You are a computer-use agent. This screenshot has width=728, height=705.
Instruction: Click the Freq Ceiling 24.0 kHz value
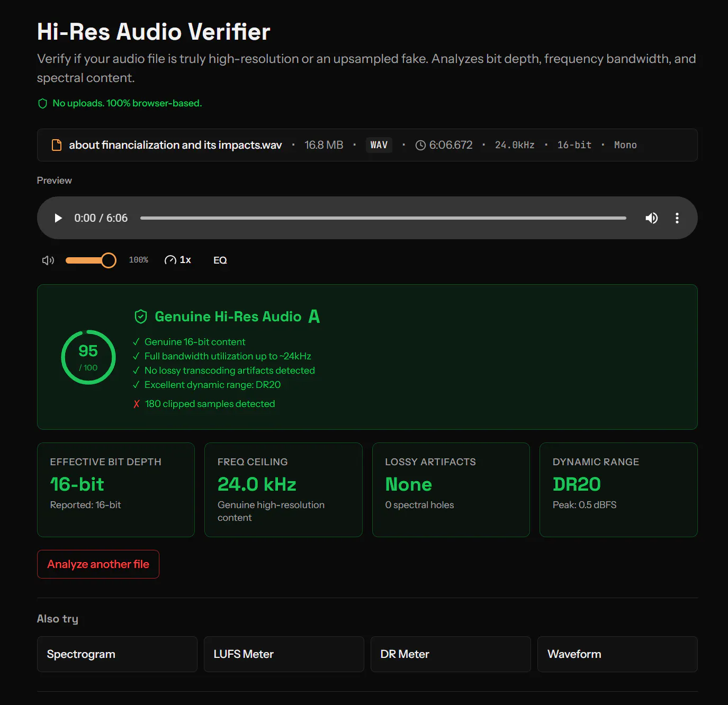tap(257, 484)
